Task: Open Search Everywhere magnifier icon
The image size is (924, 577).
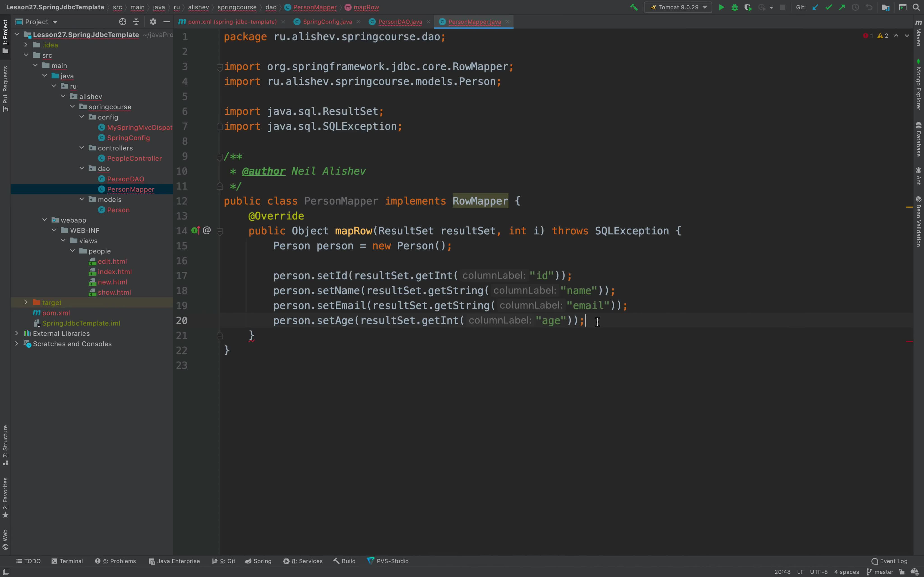Action: pyautogui.click(x=916, y=7)
